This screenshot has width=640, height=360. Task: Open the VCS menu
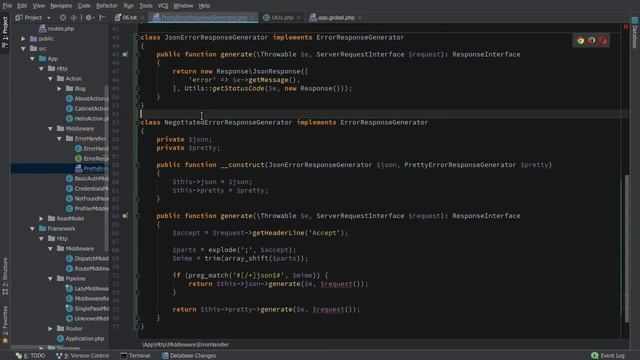[x=162, y=6]
